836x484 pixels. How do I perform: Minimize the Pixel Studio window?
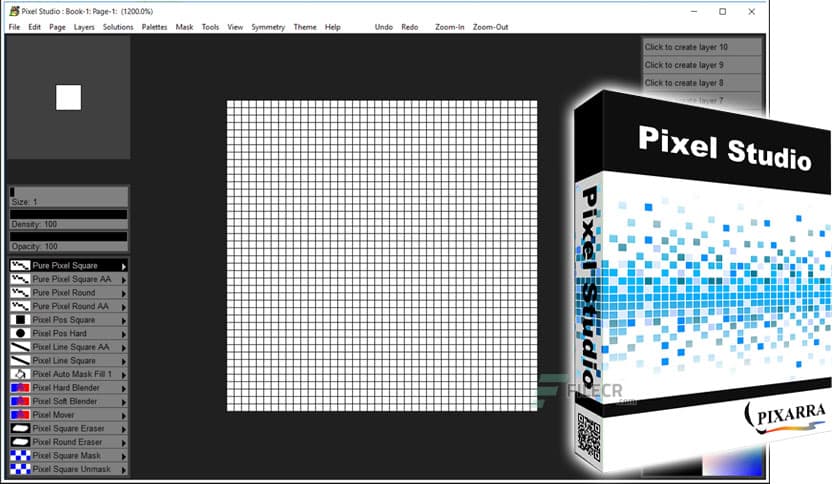pyautogui.click(x=694, y=11)
